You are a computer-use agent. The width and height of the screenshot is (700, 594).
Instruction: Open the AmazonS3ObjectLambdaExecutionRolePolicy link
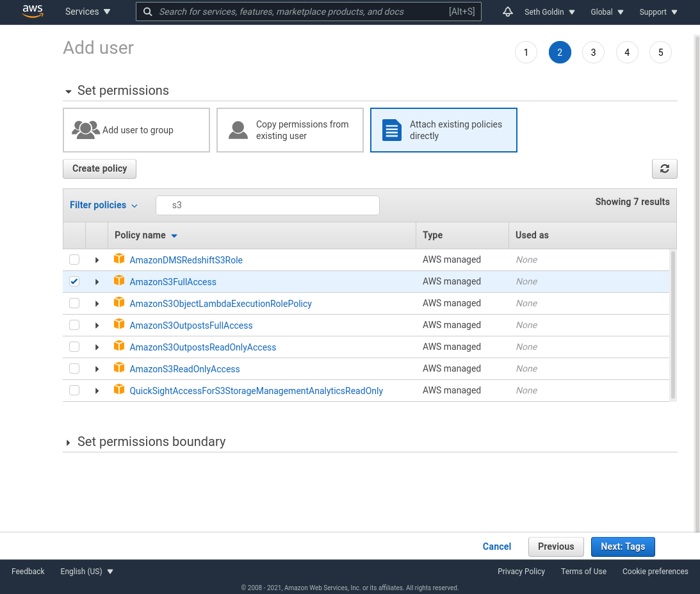220,304
